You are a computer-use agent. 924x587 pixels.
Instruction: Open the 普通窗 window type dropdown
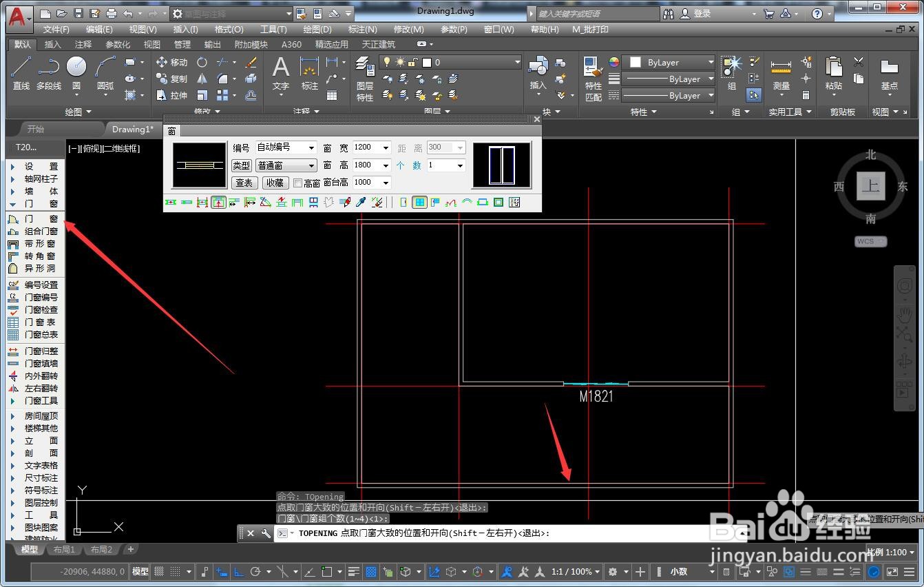pyautogui.click(x=312, y=165)
